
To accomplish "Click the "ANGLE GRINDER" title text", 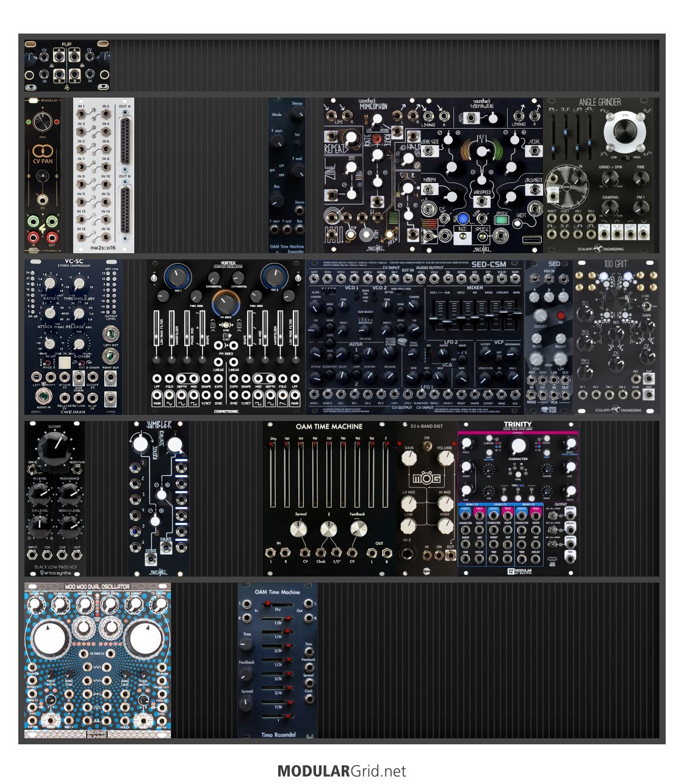I will [x=600, y=102].
